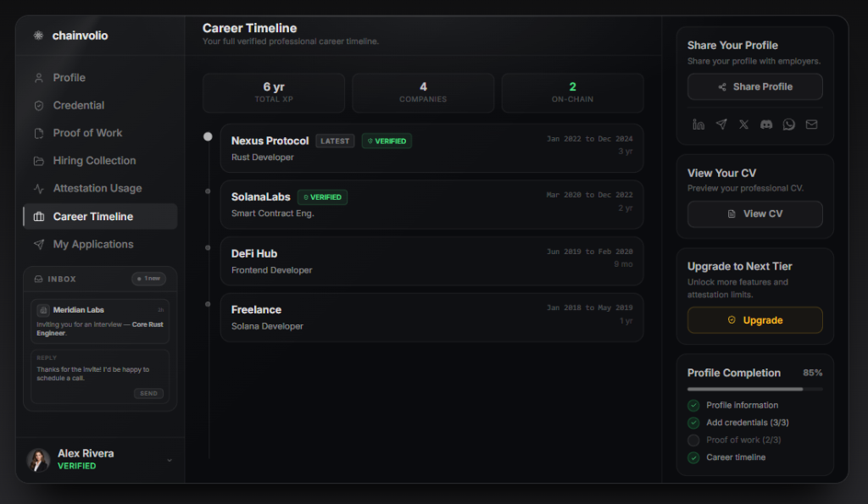Click the Rust Developer role text
Screen dimensions: 868x504
(x=263, y=158)
